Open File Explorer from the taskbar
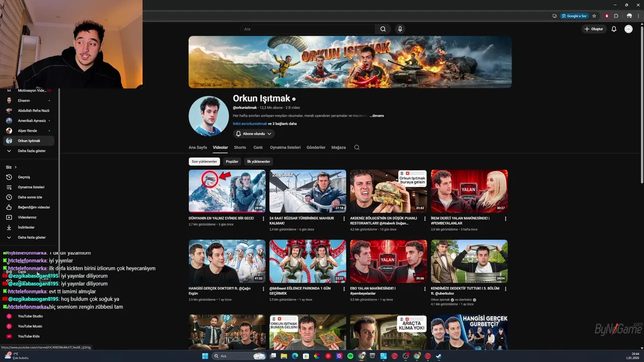The width and height of the screenshot is (644, 362). (x=284, y=356)
